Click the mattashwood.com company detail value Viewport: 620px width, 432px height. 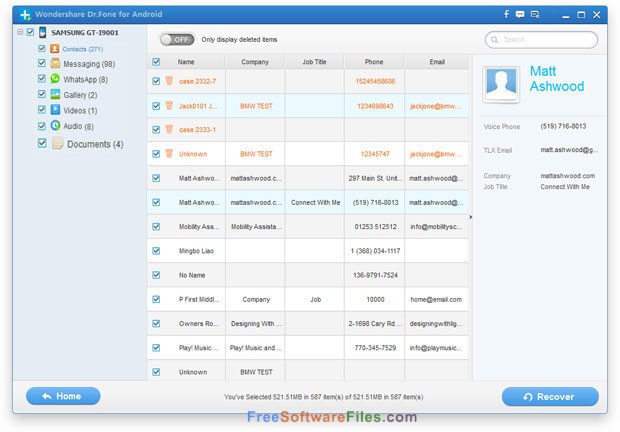(x=567, y=175)
